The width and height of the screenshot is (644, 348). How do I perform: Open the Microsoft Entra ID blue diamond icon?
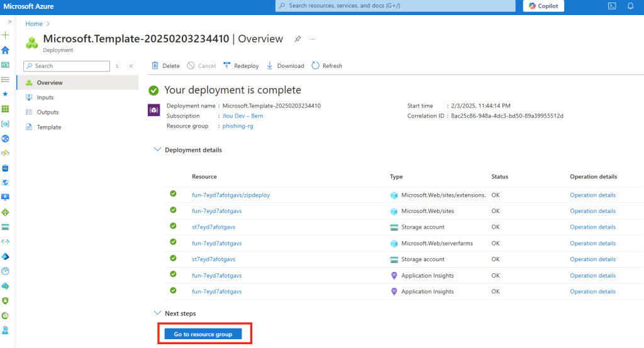[5, 256]
